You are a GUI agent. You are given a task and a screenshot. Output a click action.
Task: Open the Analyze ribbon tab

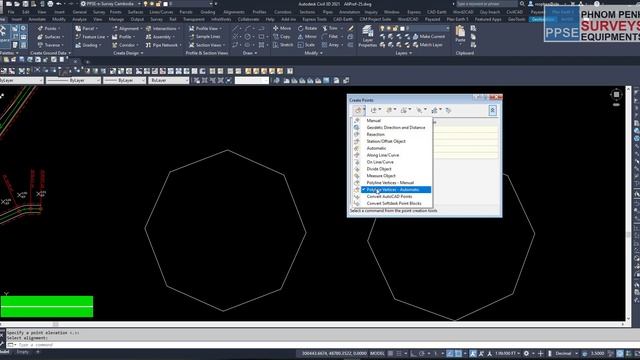point(79,19)
